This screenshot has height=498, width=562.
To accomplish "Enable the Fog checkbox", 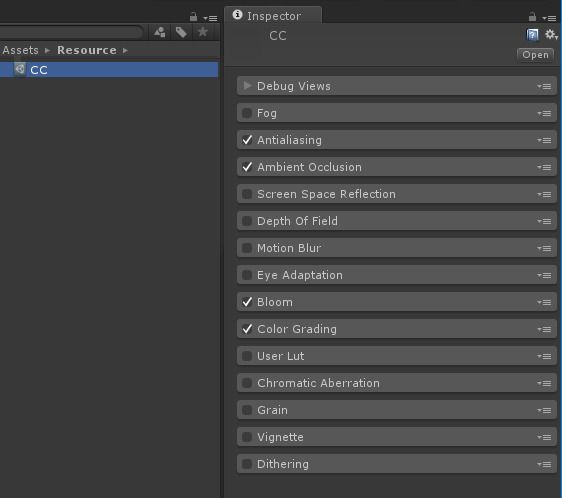I will pos(247,113).
